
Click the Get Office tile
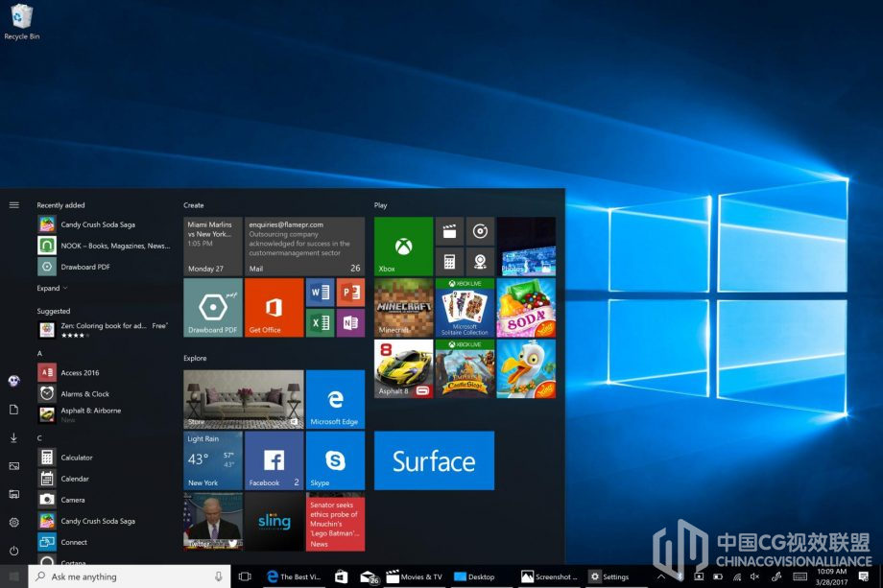[x=274, y=308]
